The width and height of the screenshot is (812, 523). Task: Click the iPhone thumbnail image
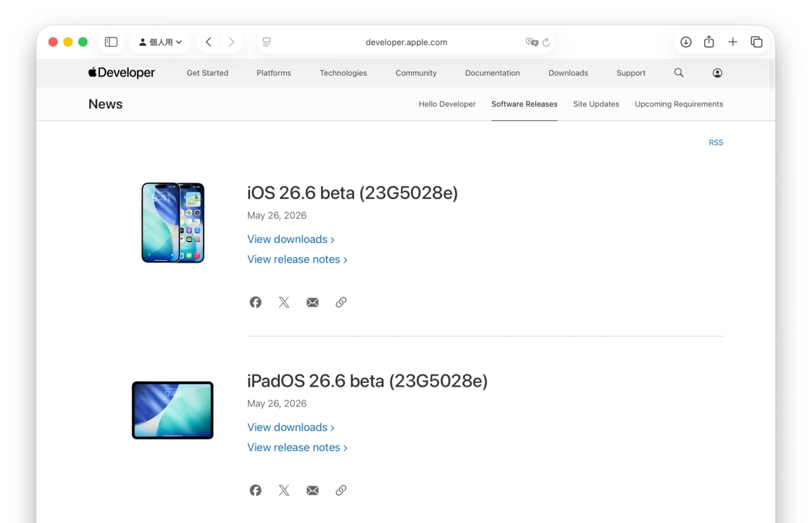[x=173, y=223]
